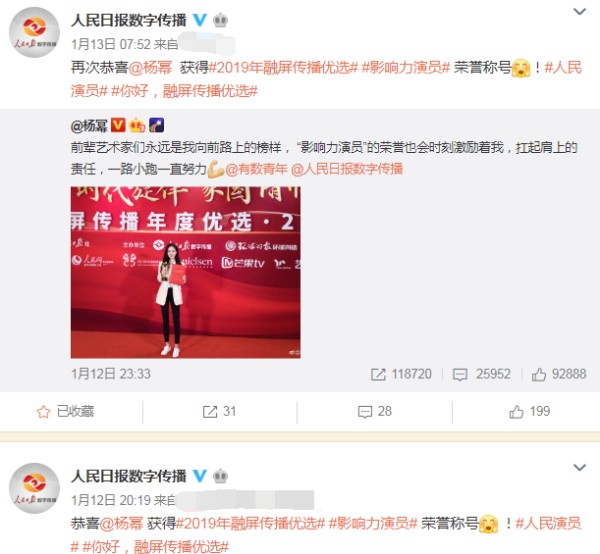Like the quoted post with 92888 likes
600x554 pixels.
(x=559, y=374)
